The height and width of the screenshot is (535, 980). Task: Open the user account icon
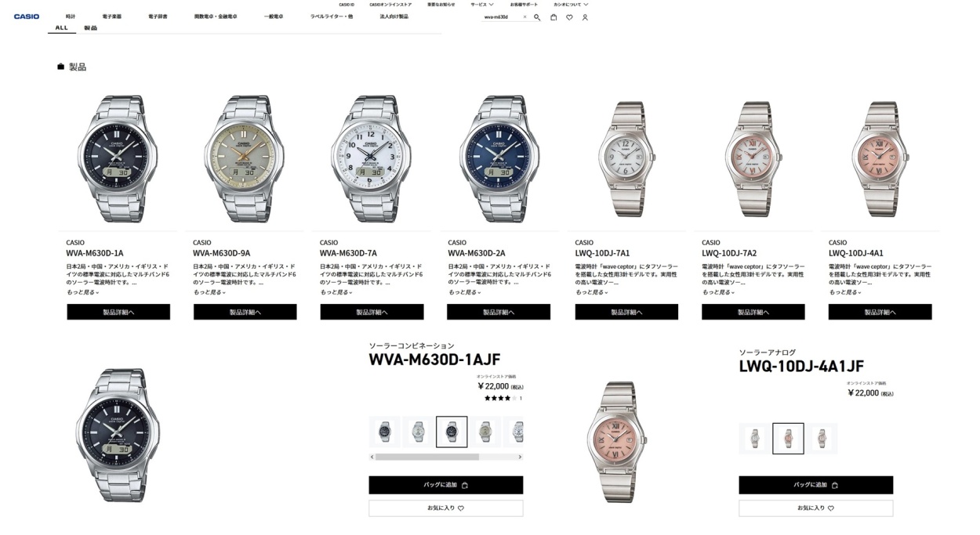[x=585, y=16]
